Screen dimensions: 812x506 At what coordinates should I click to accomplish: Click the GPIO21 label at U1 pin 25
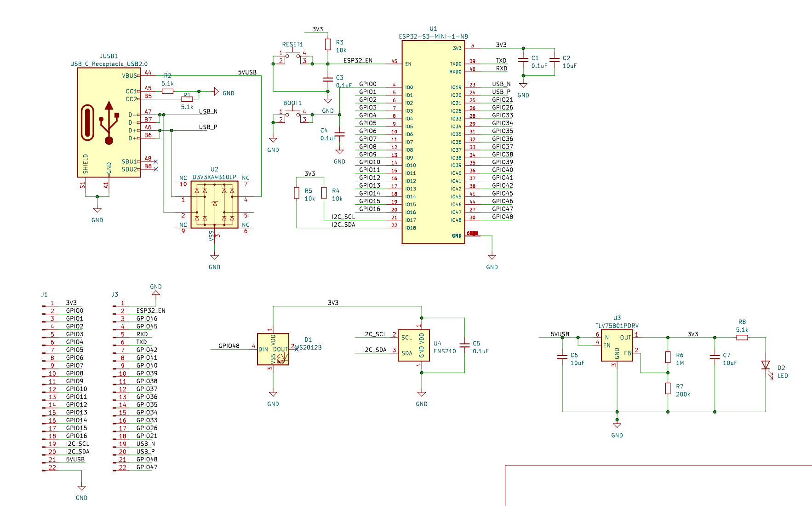tap(503, 99)
